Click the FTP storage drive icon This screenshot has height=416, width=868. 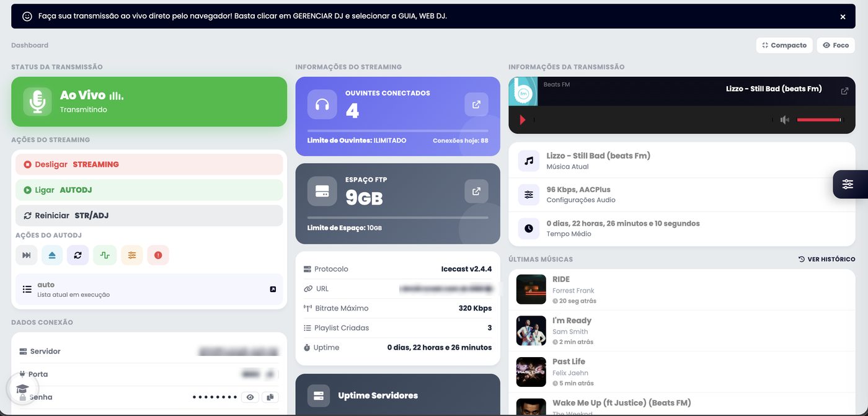(322, 192)
